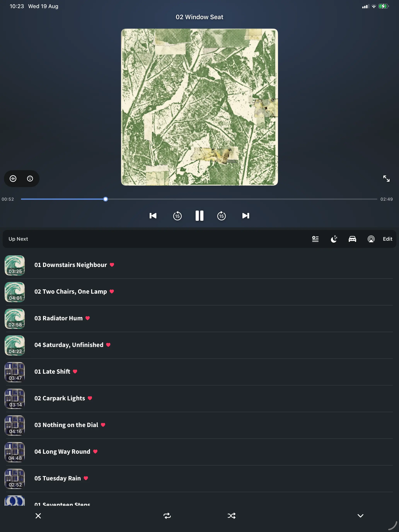
Task: Play 01 Downstairs Neighbour
Action: tap(199, 265)
